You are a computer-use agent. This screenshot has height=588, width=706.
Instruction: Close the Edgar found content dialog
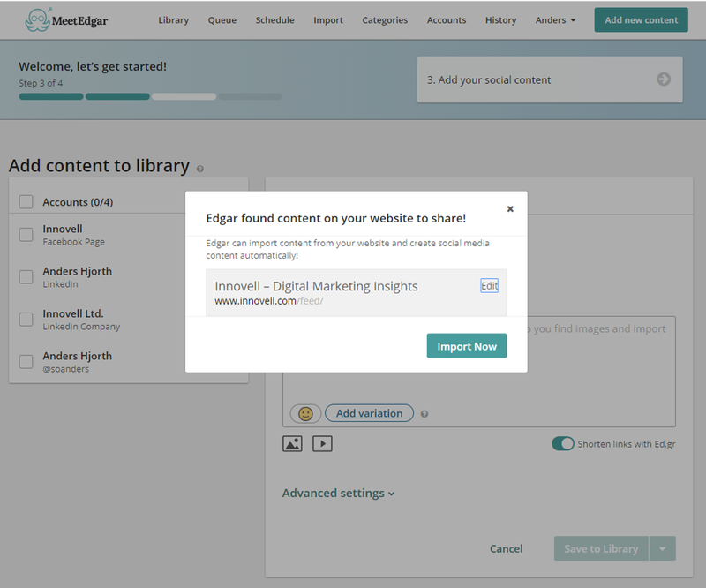[510, 208]
